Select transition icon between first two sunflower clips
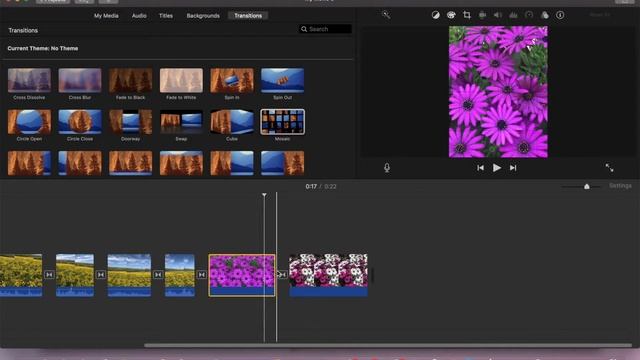640x360 pixels. [x=49, y=275]
